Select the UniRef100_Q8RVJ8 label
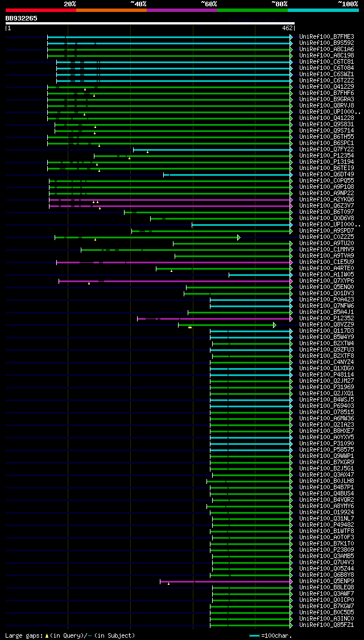Image resolution: width=364 pixels, height=640 pixels. [326, 106]
